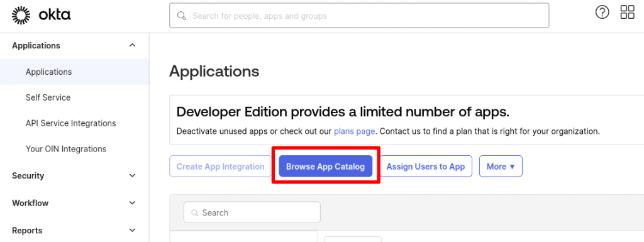Expand the Workflow sidebar section

132,203
